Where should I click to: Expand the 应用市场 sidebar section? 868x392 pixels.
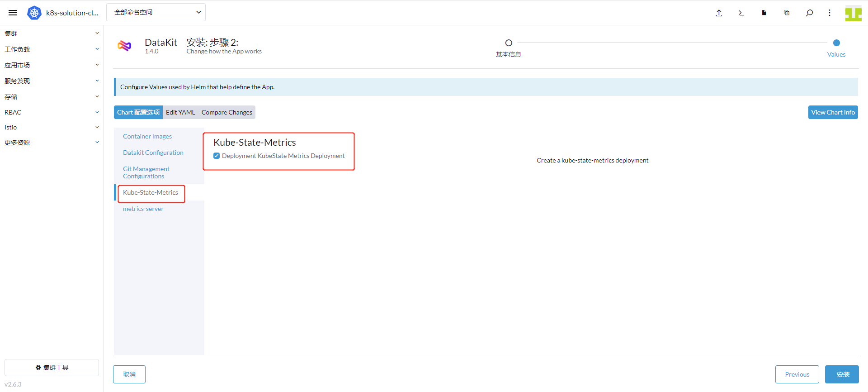52,65
